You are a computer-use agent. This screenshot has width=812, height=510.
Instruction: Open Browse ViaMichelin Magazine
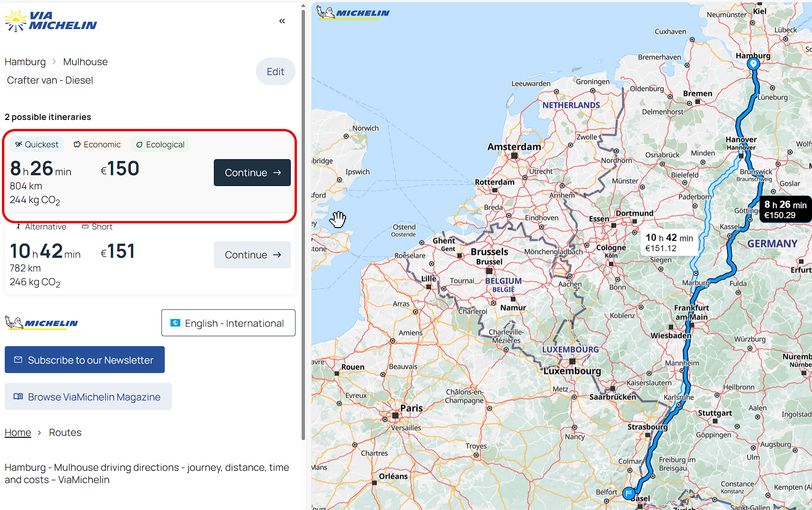pyautogui.click(x=88, y=397)
